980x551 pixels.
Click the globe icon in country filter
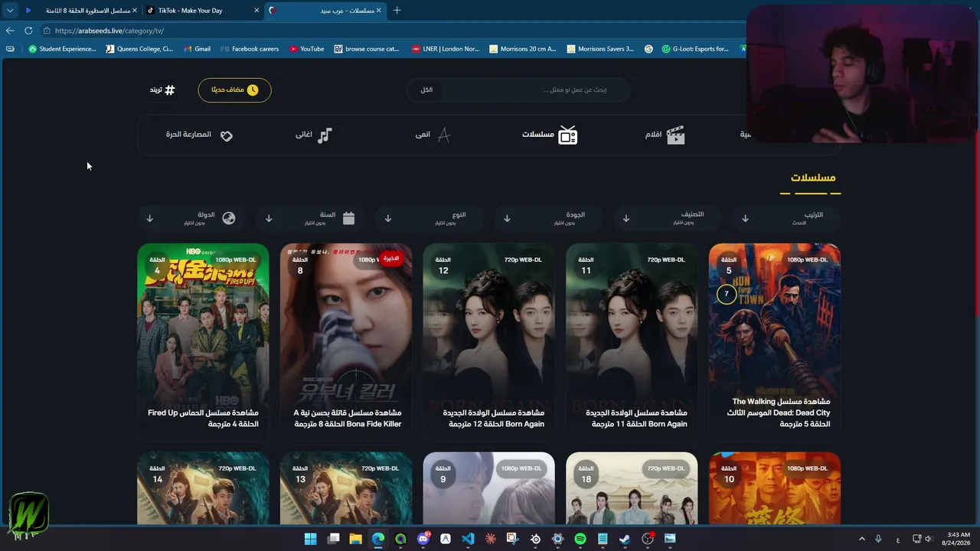point(228,218)
